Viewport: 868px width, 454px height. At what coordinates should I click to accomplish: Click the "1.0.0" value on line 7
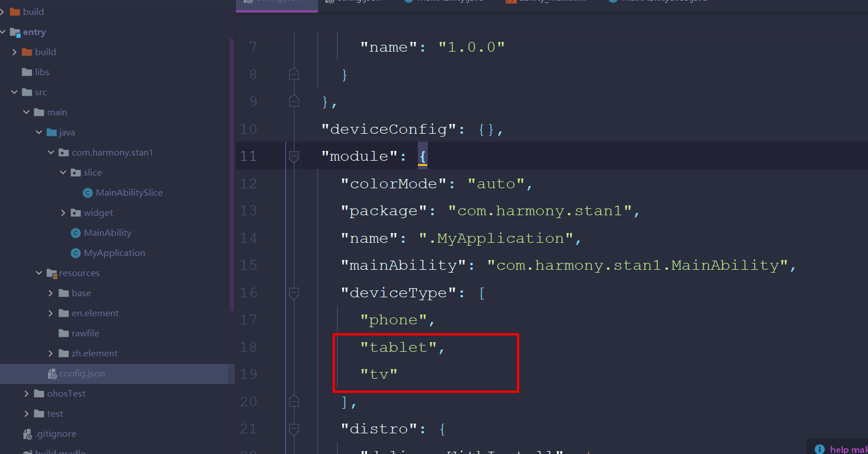point(471,47)
